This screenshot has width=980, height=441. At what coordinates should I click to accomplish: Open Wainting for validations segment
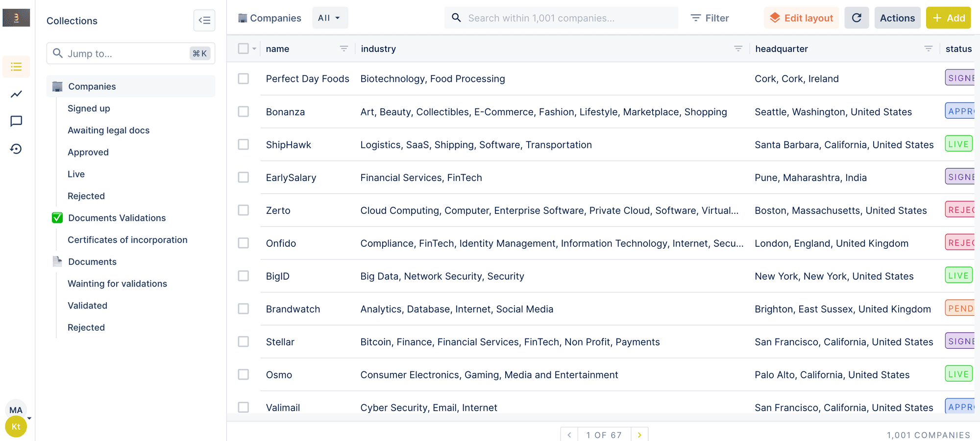coord(117,284)
